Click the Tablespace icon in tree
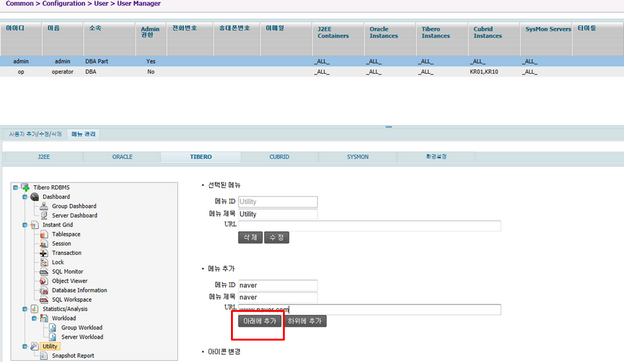The width and height of the screenshot is (624, 362). tap(44, 234)
